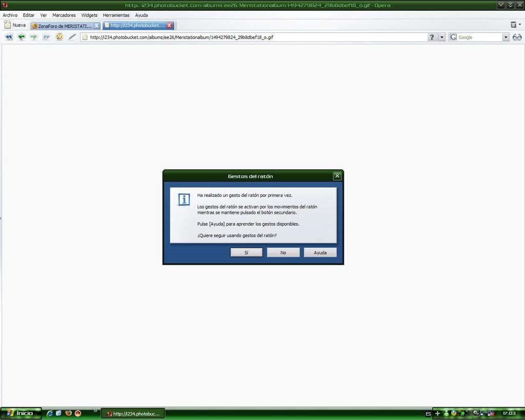Expand the address bar history dropdown
Screen dimensions: 525x420
441,37
